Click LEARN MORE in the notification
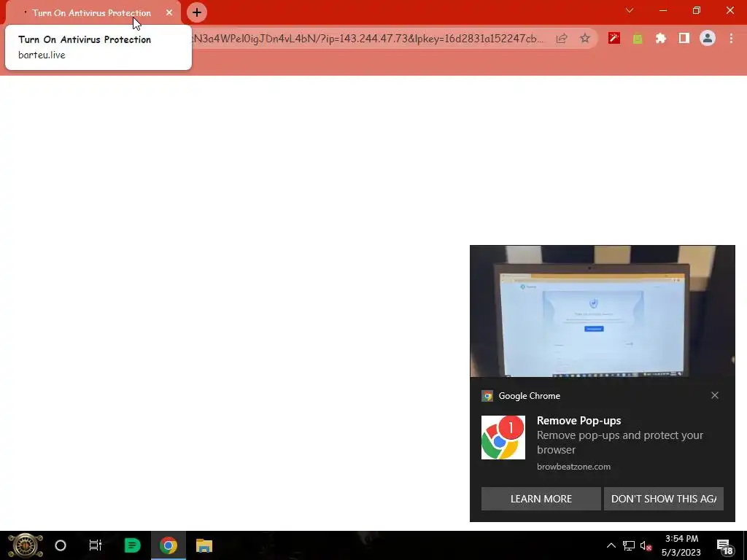This screenshot has width=747, height=560. [541, 499]
